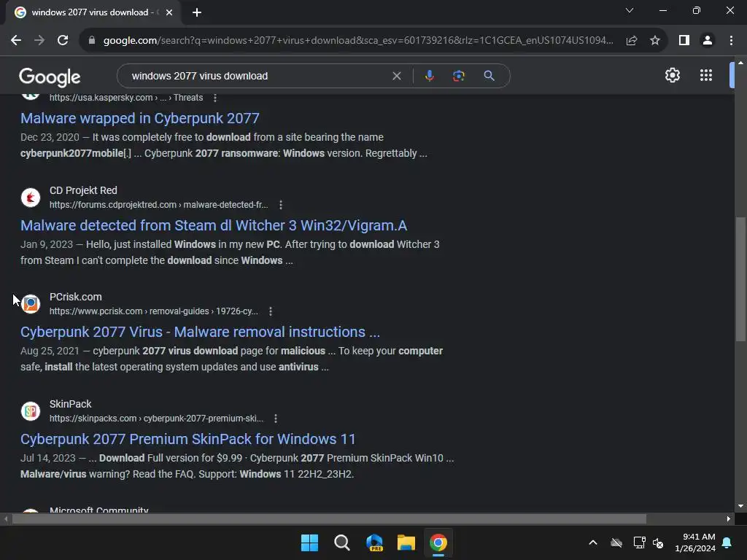This screenshot has height=560, width=747.
Task: Click the www.pcrisk.com removal-guides URL text
Action: tap(154, 311)
